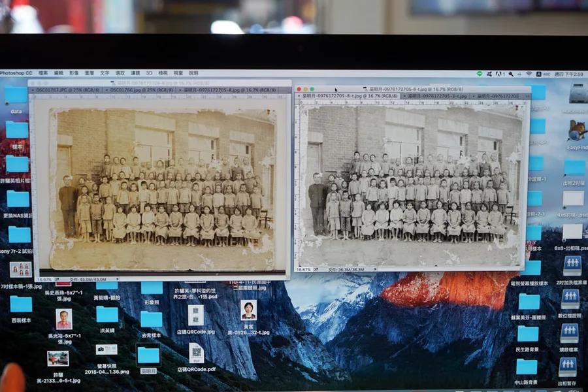This screenshot has height=392, width=588.
Task: Open the Macintosh hard drive desktop icon
Action: click(x=578, y=94)
